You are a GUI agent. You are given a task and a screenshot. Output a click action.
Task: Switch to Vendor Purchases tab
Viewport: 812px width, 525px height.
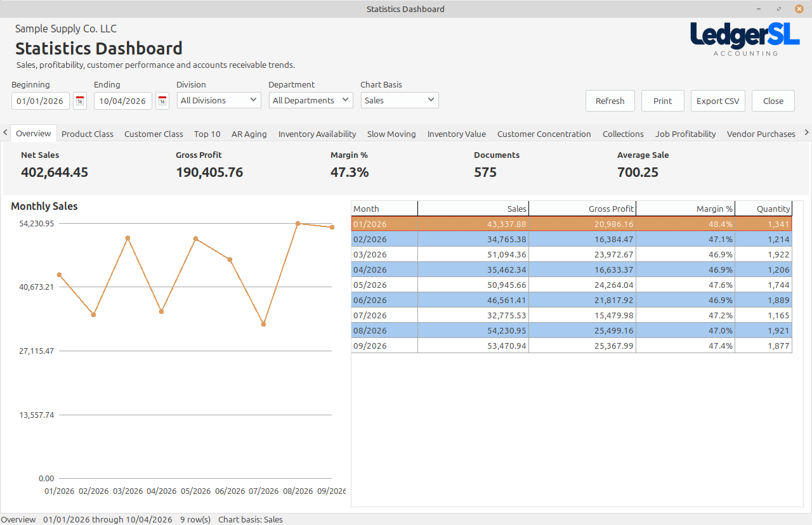(x=761, y=134)
